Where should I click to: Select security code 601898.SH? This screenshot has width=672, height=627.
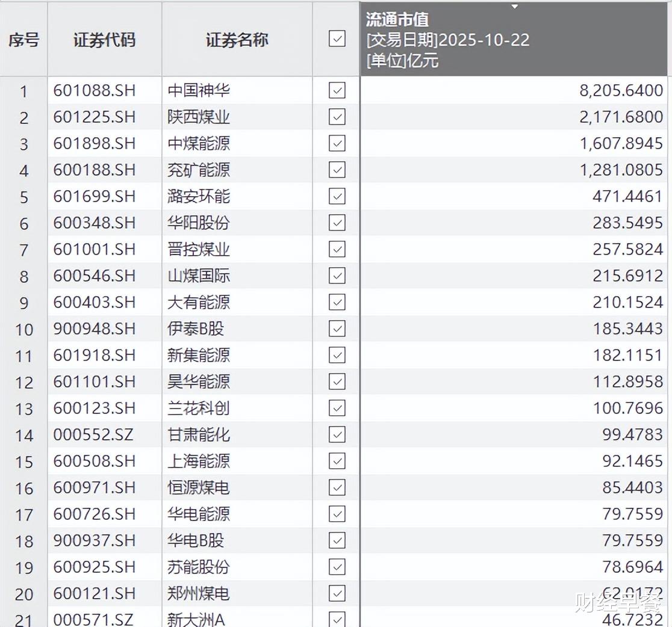[95, 143]
